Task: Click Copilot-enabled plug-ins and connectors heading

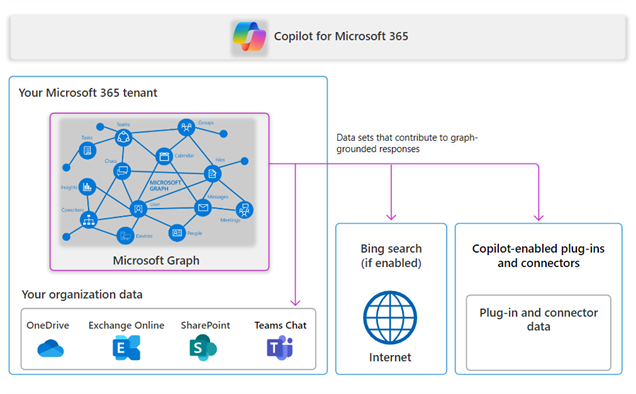Action: 538,256
